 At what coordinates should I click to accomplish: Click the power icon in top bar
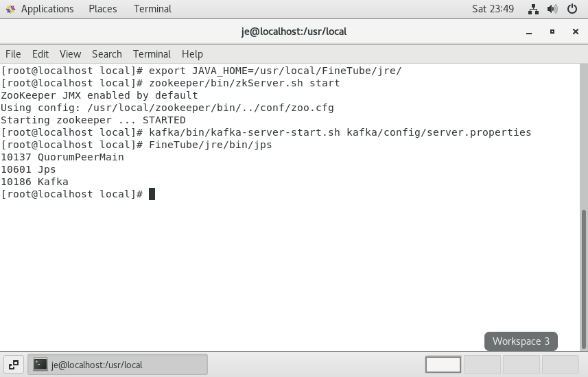click(572, 10)
